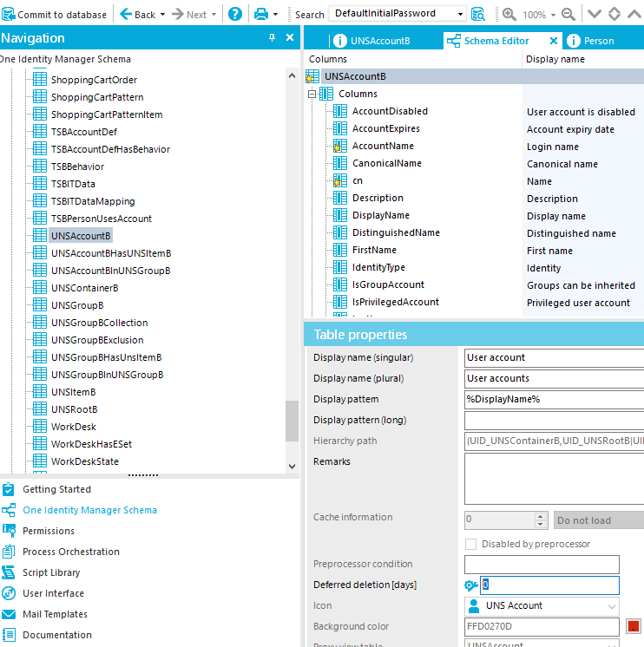Close the Navigation panel
The width and height of the screenshot is (644, 647).
[x=290, y=37]
